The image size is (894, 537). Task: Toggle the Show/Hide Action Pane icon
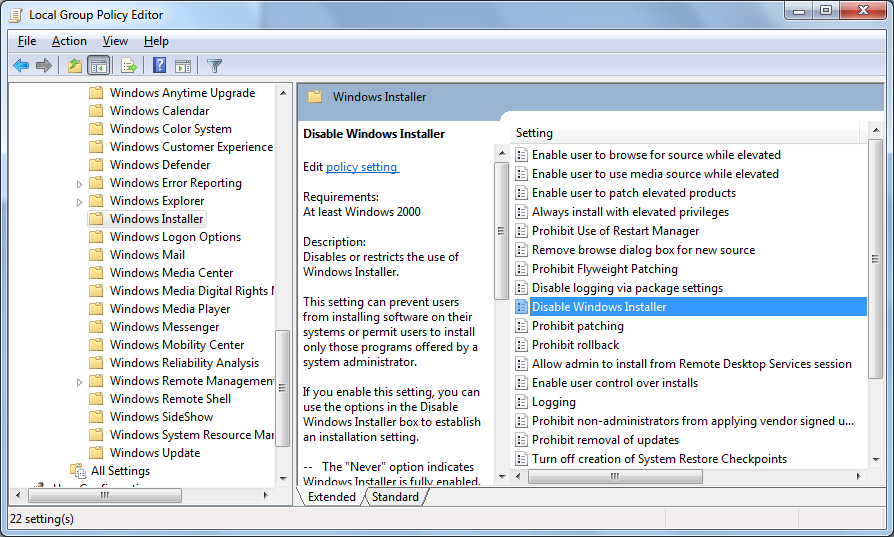click(x=182, y=66)
